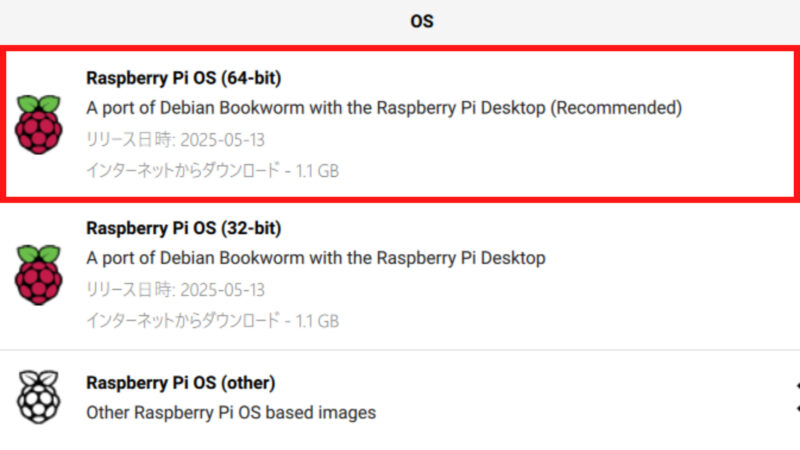Click the red raspberry icon for 32-bit OS
This screenshot has height=450, width=800.
39,275
